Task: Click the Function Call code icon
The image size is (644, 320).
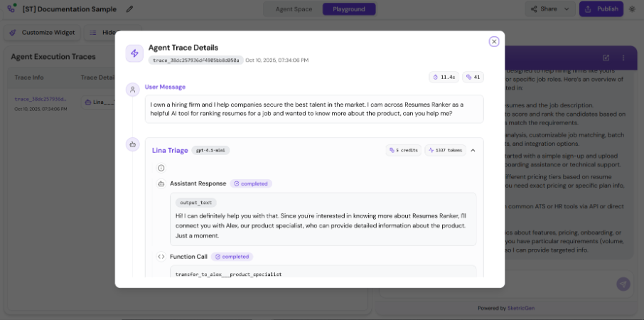Action: 161,257
